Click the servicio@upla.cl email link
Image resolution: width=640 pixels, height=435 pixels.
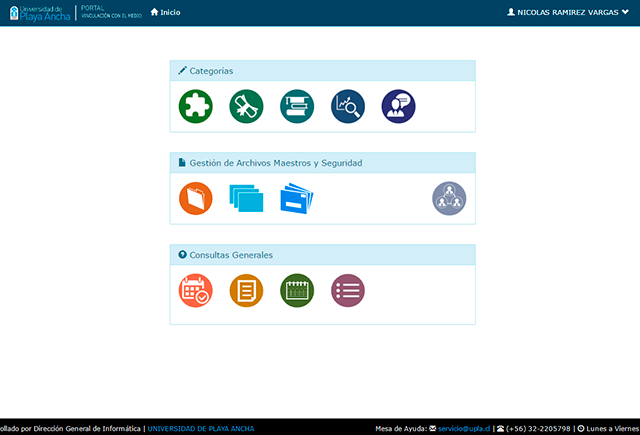click(465, 428)
